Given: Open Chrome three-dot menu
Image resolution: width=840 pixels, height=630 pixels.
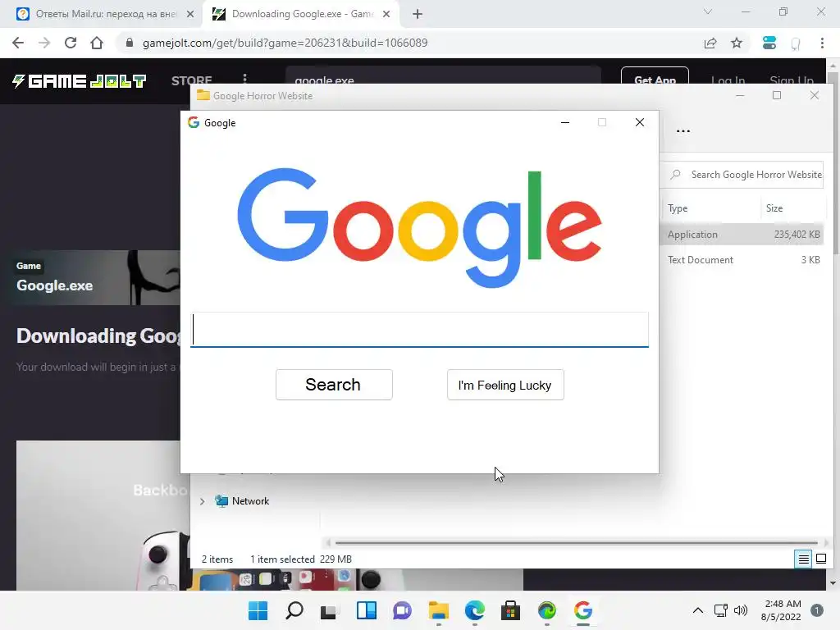Looking at the screenshot, I should (822, 43).
